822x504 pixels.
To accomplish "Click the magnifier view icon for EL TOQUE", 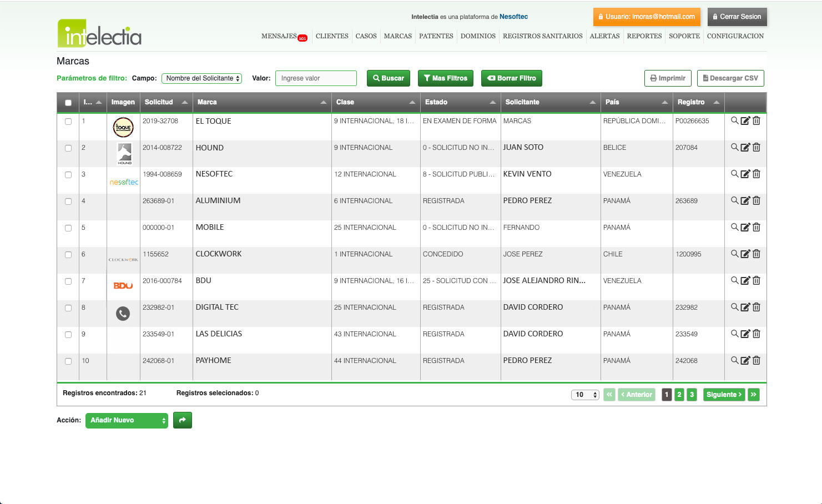I will [x=734, y=120].
